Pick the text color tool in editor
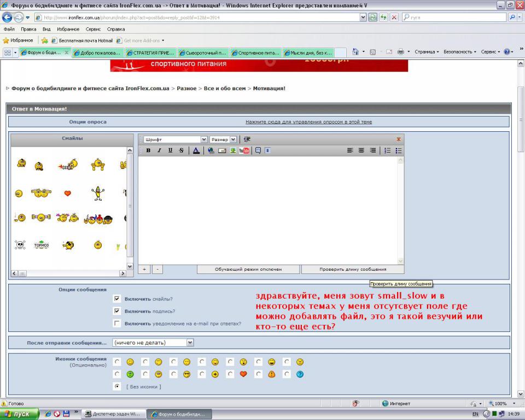The width and height of the screenshot is (525, 420). pos(196,150)
